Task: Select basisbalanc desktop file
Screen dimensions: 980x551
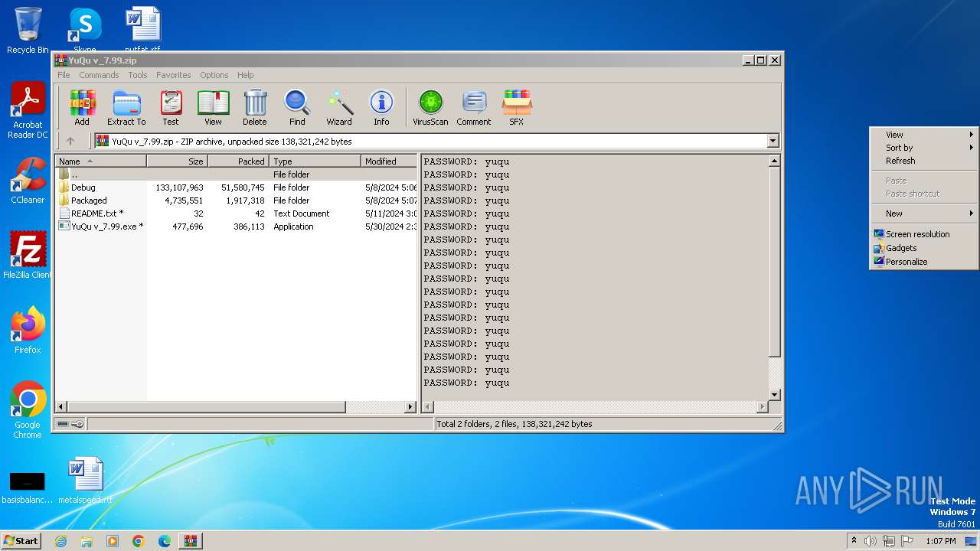Action: click(28, 487)
